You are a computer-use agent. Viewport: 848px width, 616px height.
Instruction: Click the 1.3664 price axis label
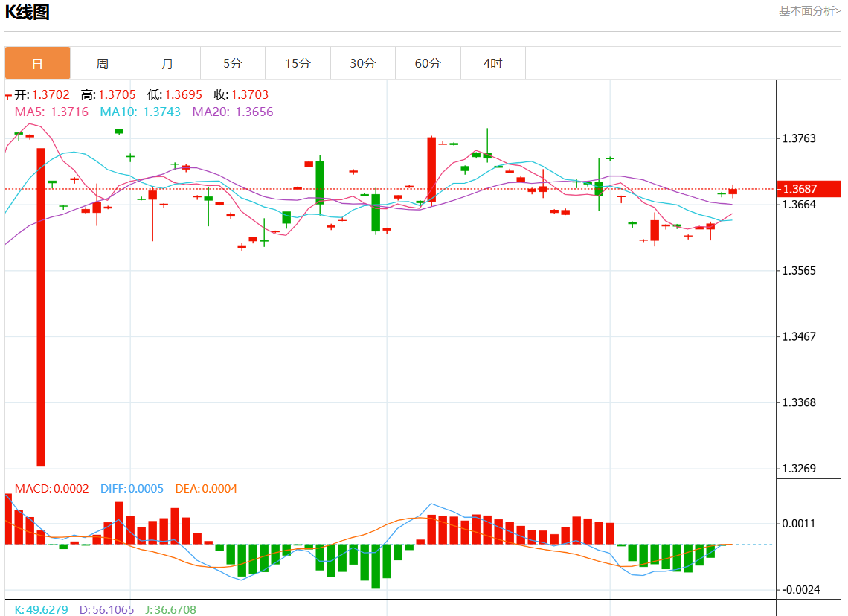(x=799, y=205)
